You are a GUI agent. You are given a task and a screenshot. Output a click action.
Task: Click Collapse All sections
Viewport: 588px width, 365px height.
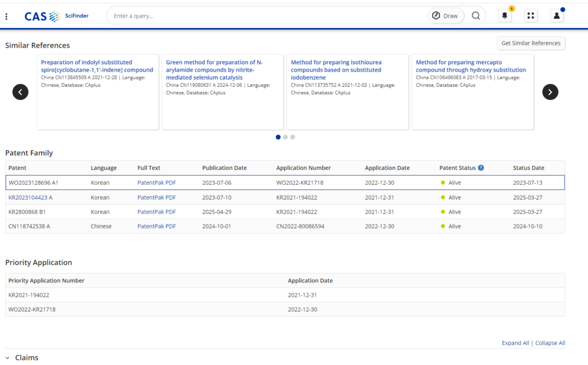(550, 343)
